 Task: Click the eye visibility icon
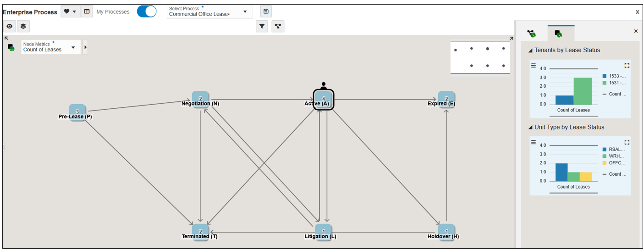[x=10, y=26]
